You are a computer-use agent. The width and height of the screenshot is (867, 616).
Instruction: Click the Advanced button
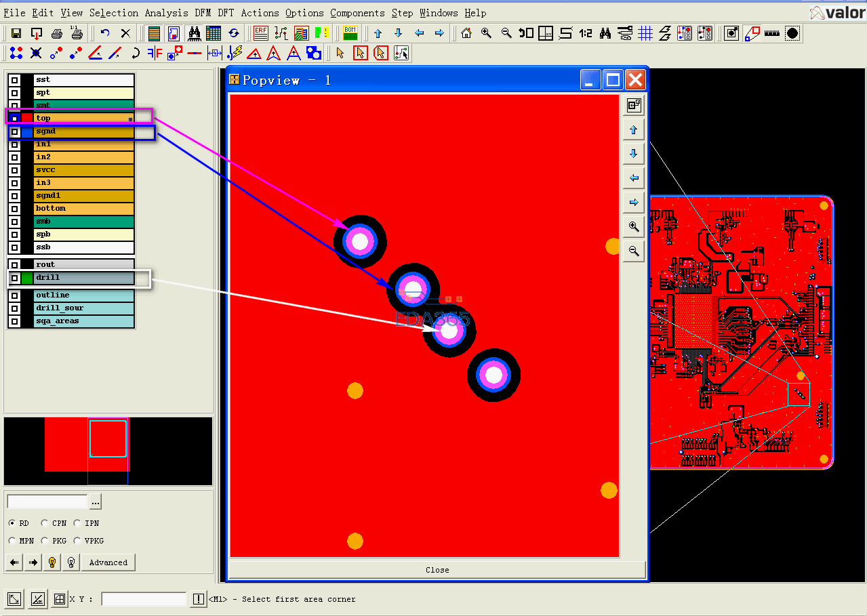108,562
